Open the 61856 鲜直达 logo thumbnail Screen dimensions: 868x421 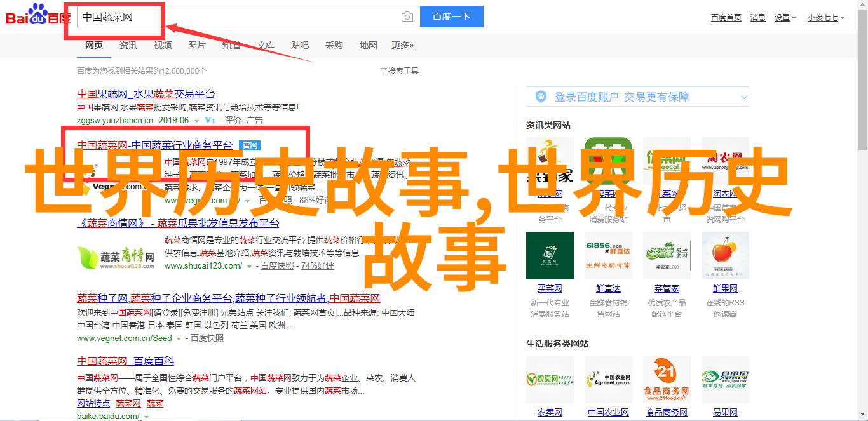pos(608,255)
